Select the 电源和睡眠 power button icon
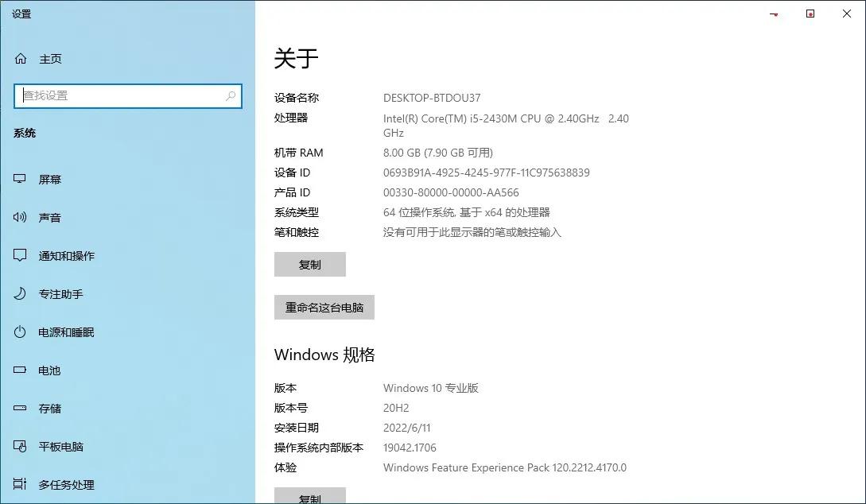Screen dimensions: 866x504 tap(19, 331)
